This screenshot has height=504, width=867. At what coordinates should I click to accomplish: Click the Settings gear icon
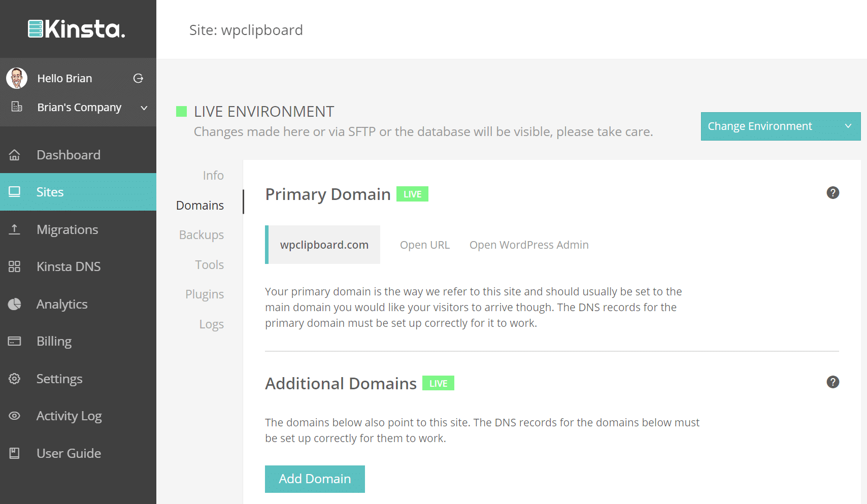[x=15, y=379]
